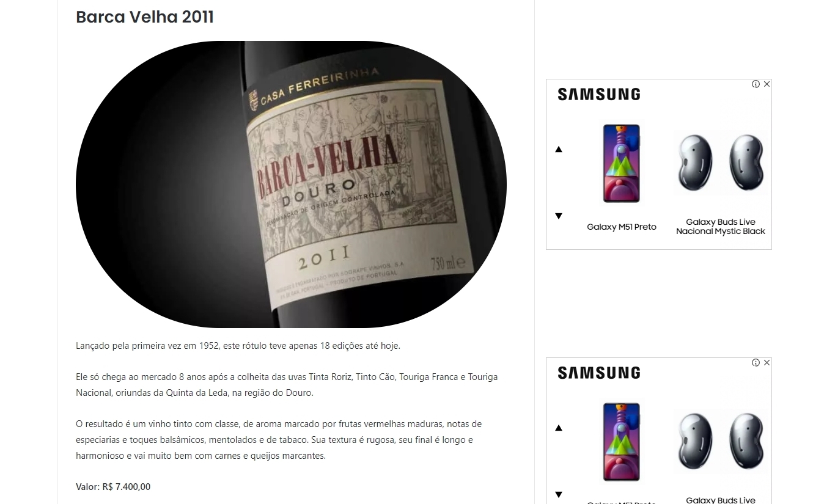Open the Galaxy M51 Preto link
Image resolution: width=824 pixels, height=504 pixels.
(622, 227)
